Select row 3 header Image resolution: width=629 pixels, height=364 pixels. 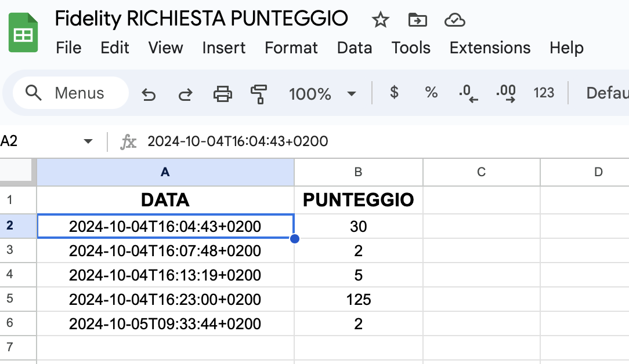[x=18, y=250]
